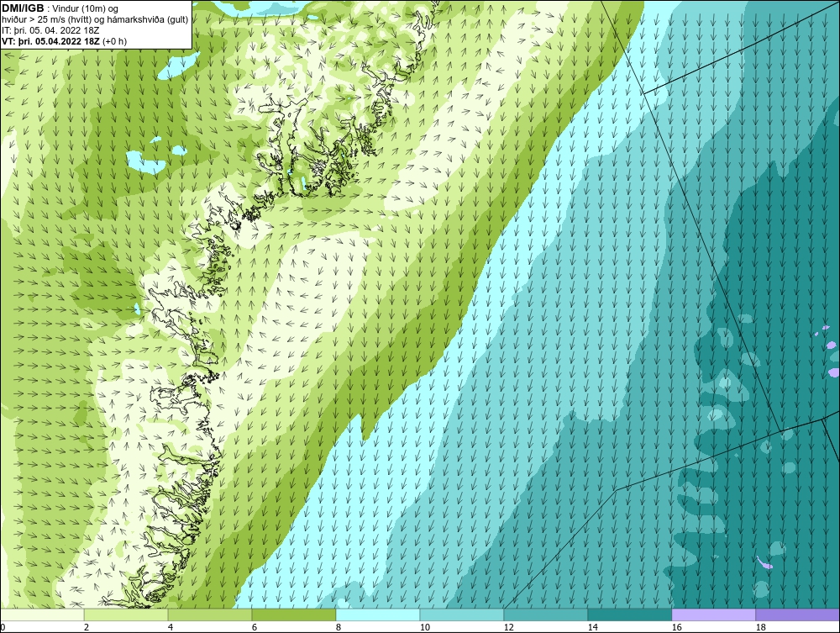Click the 10-12 m/s light teal swatch
Image resolution: width=840 pixels, height=633 pixels.
462,615
